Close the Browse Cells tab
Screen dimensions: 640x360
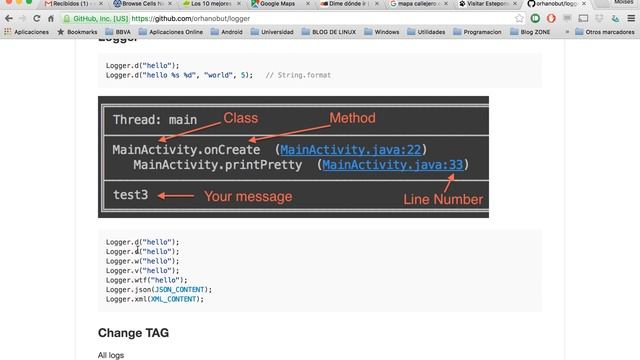(x=170, y=4)
